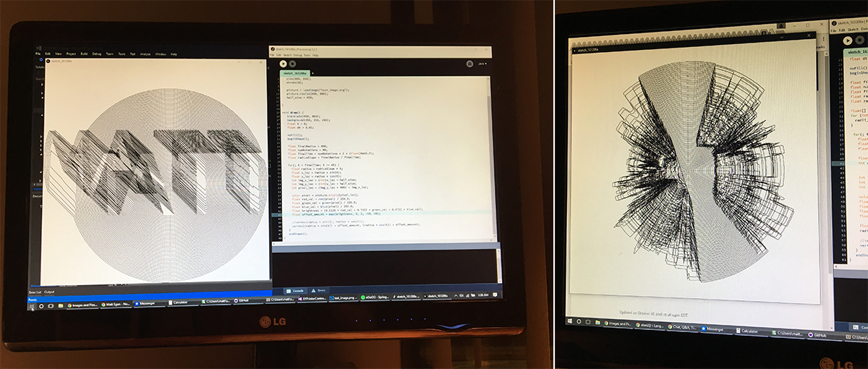The height and width of the screenshot is (369, 868).
Task: Select the Output tab in Visual Studio
Action: [50, 292]
